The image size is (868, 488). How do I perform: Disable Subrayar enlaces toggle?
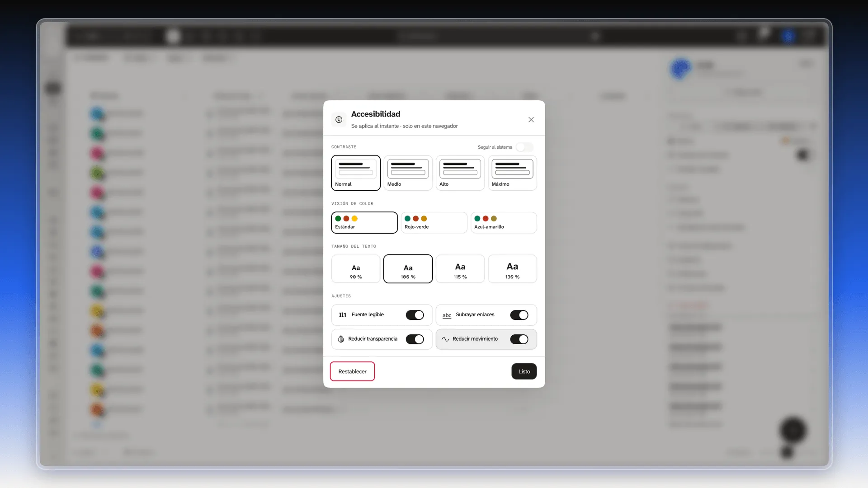coord(519,315)
